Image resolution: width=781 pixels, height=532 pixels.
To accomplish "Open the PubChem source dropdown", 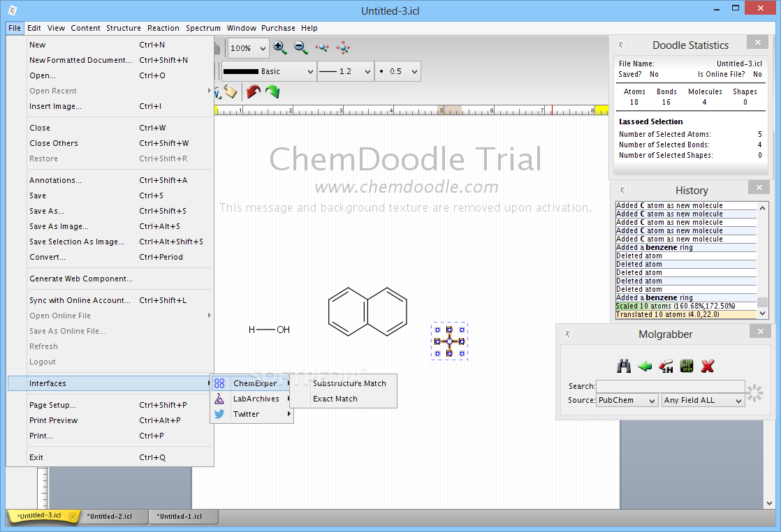I will pos(627,400).
